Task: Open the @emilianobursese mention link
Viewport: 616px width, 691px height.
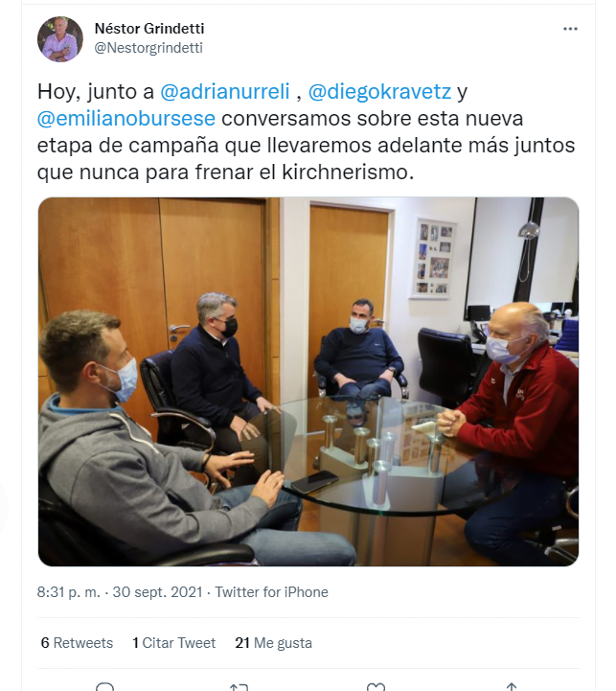Action: (x=126, y=119)
